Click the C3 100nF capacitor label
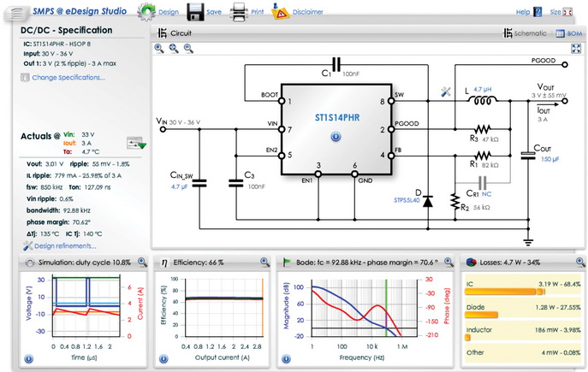588x372 pixels. [x=254, y=180]
